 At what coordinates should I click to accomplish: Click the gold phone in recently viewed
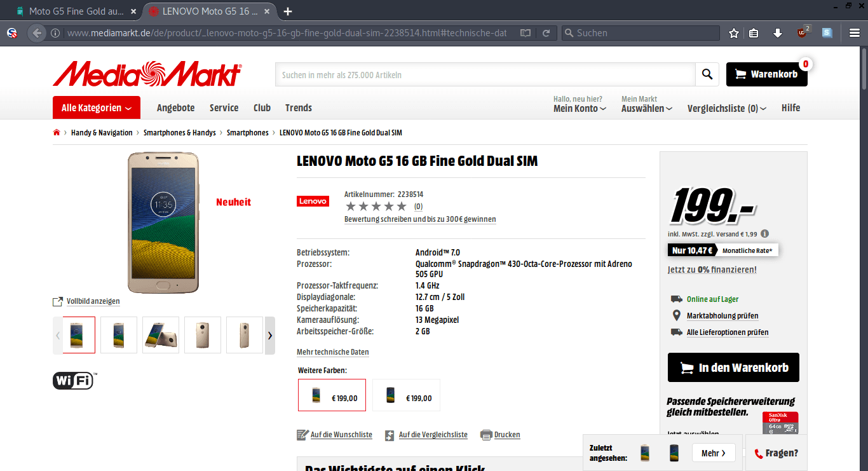(x=645, y=453)
